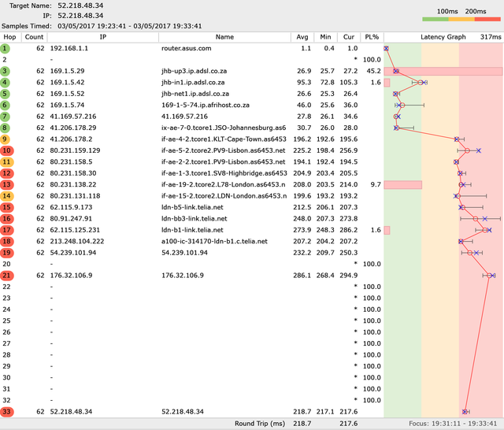Click the hop 21 latency graph marker
This screenshot has height=430, width=504.
click(489, 276)
